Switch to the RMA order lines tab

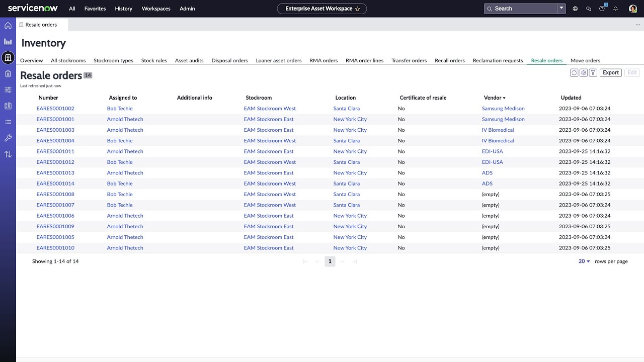364,60
